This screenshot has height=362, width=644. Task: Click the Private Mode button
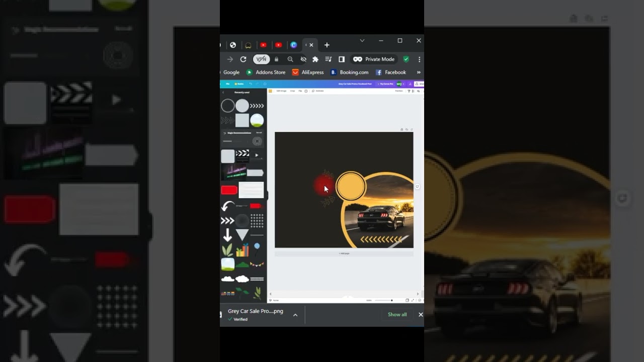(x=374, y=59)
